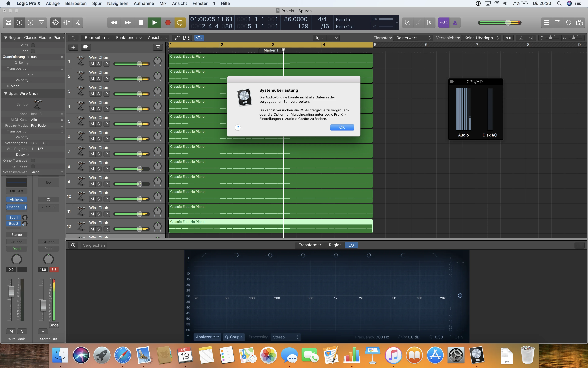Record-enable track 8 Wire Choir
The image size is (588, 368).
(x=106, y=169)
